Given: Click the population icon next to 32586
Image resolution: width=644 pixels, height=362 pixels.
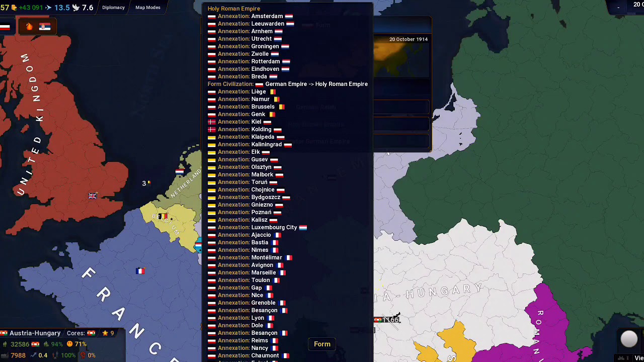Looking at the screenshot, I should click(5, 344).
